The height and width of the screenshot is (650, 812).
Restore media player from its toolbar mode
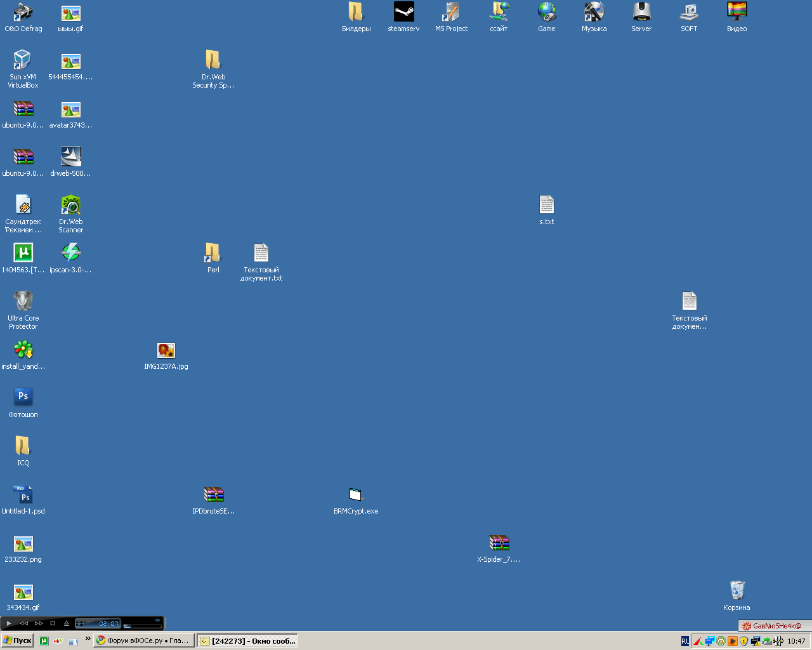point(157,620)
